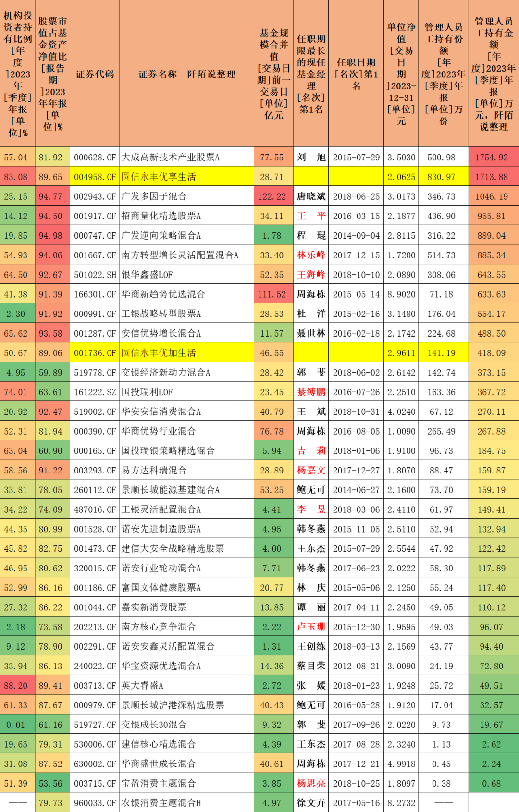Select fund 国投瑞利LOF
This screenshot has width=519, height=812.
coord(147,392)
